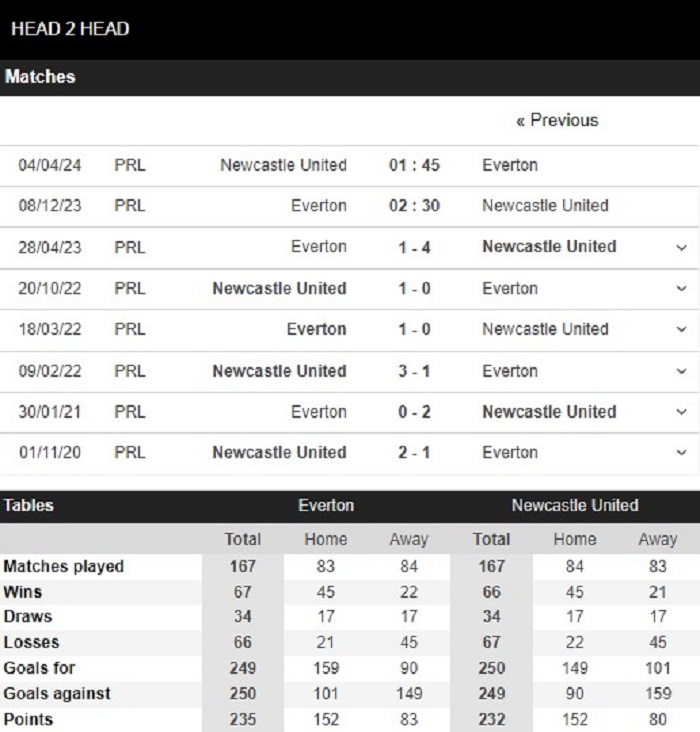Click the 02 : 30 kickoff time

[x=414, y=205]
